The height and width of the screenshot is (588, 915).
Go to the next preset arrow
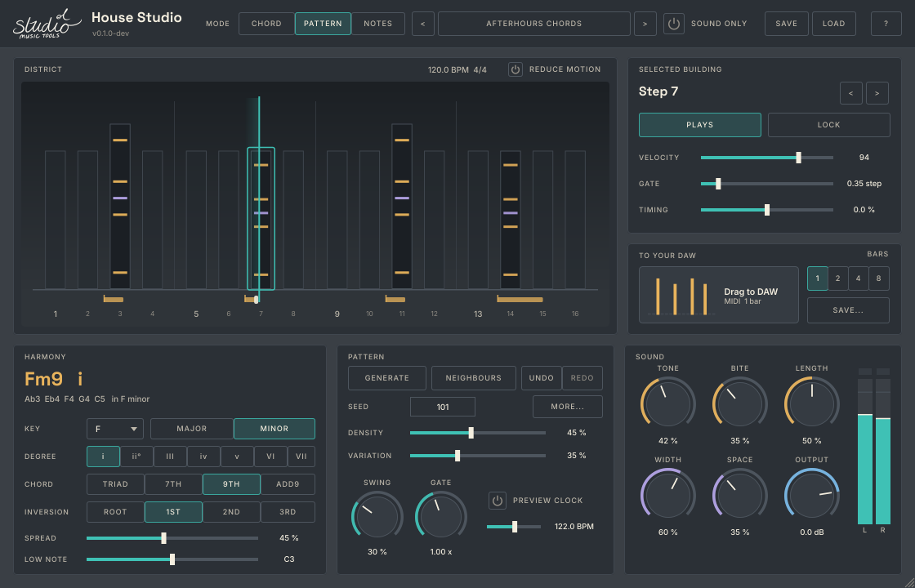(645, 24)
